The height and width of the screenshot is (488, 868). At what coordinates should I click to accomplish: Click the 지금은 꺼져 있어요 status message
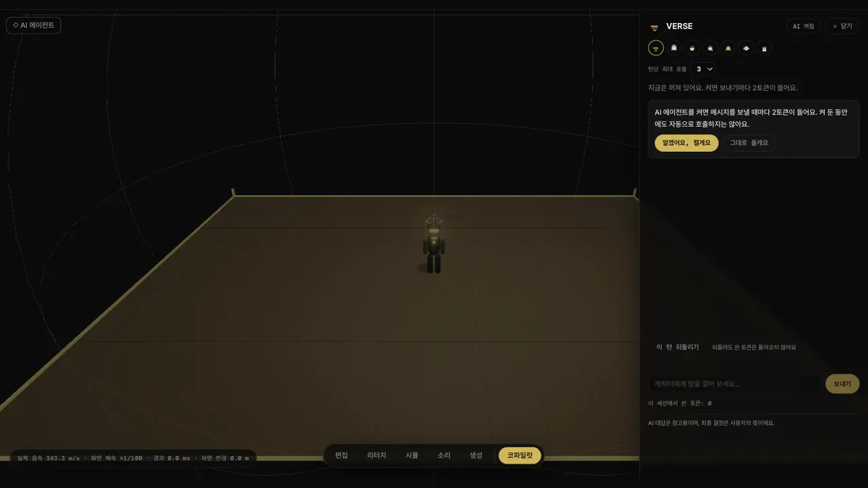pyautogui.click(x=723, y=87)
